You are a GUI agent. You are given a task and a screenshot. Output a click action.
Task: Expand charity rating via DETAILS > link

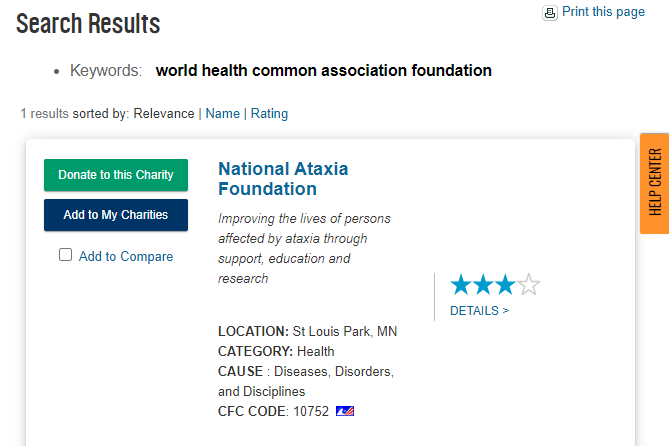[479, 311]
